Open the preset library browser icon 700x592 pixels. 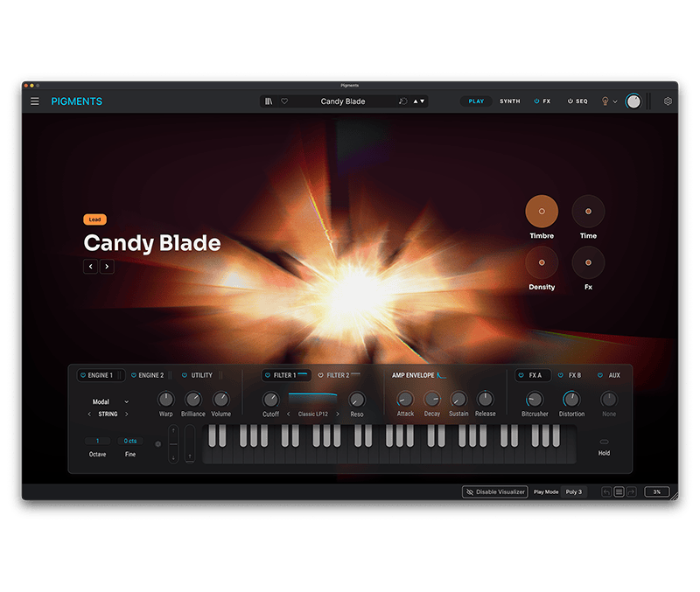[269, 101]
